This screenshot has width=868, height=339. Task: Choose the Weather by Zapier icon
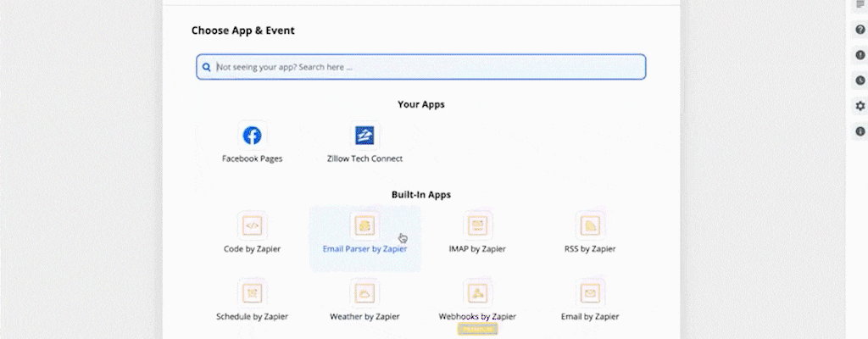click(x=364, y=293)
